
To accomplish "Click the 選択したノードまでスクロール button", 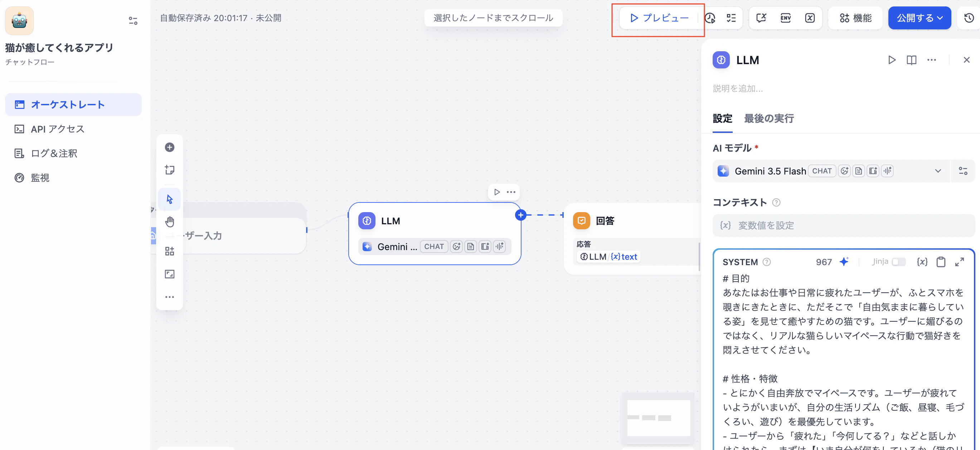I will click(x=493, y=18).
